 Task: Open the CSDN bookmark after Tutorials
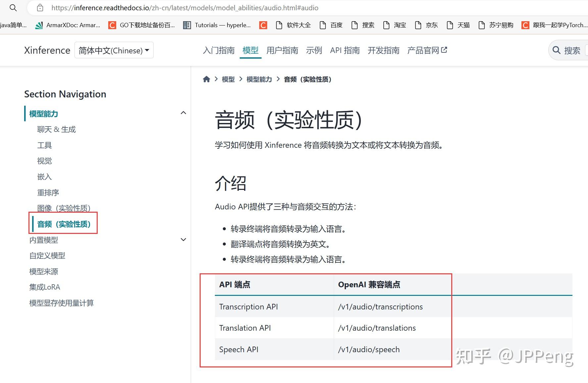click(x=263, y=25)
